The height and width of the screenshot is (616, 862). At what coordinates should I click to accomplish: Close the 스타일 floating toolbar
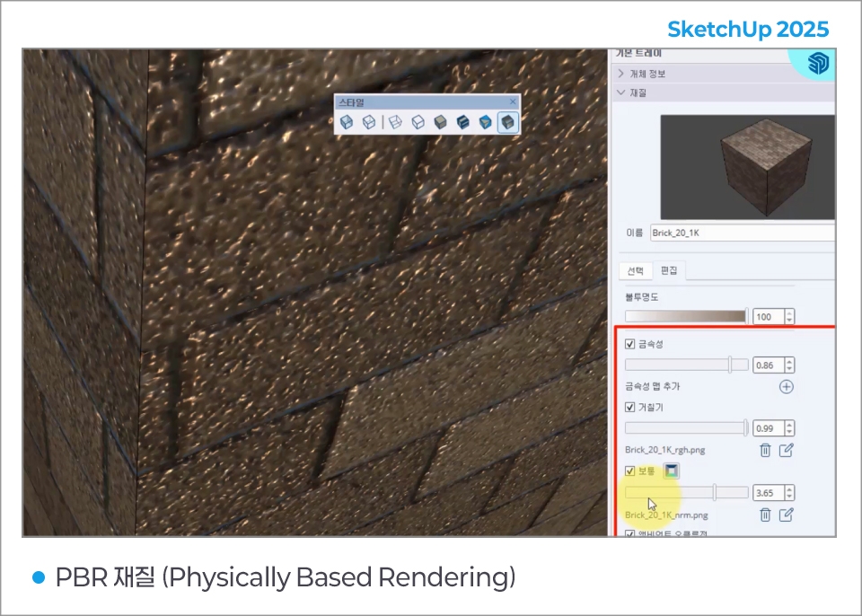(513, 101)
